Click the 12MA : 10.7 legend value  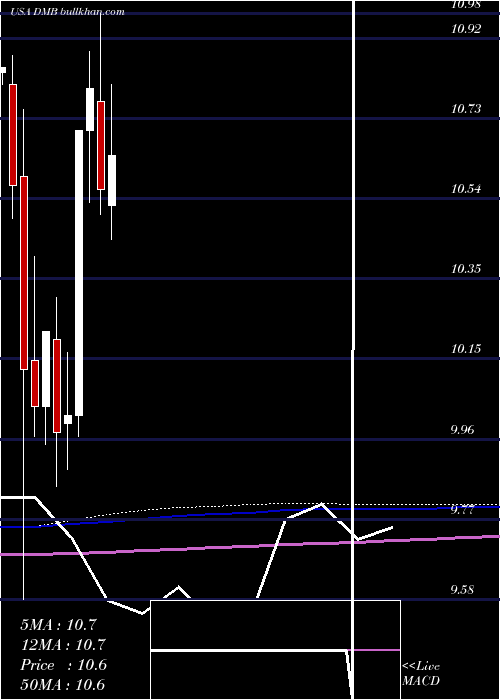pyautogui.click(x=63, y=645)
